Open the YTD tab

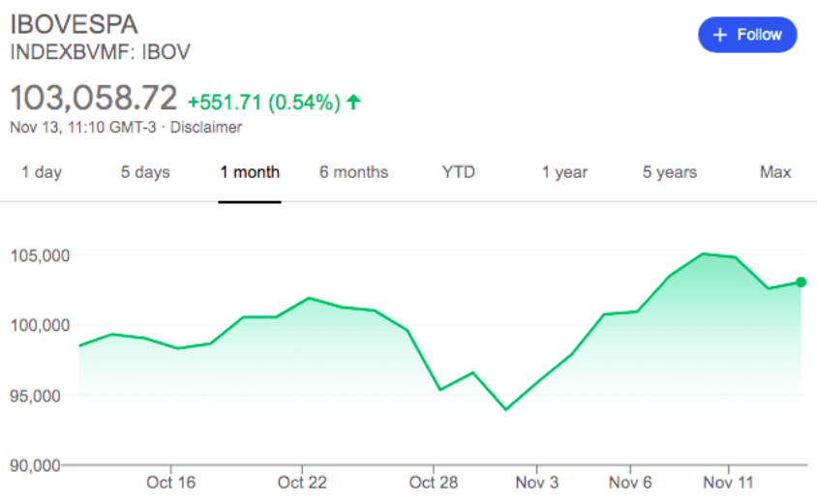(459, 172)
